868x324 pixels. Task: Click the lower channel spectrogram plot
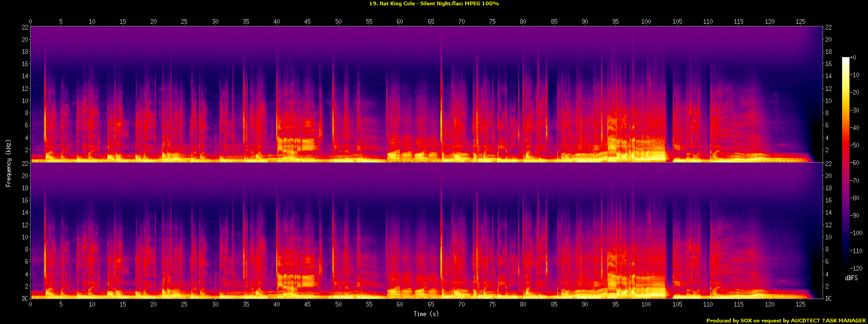(427, 230)
